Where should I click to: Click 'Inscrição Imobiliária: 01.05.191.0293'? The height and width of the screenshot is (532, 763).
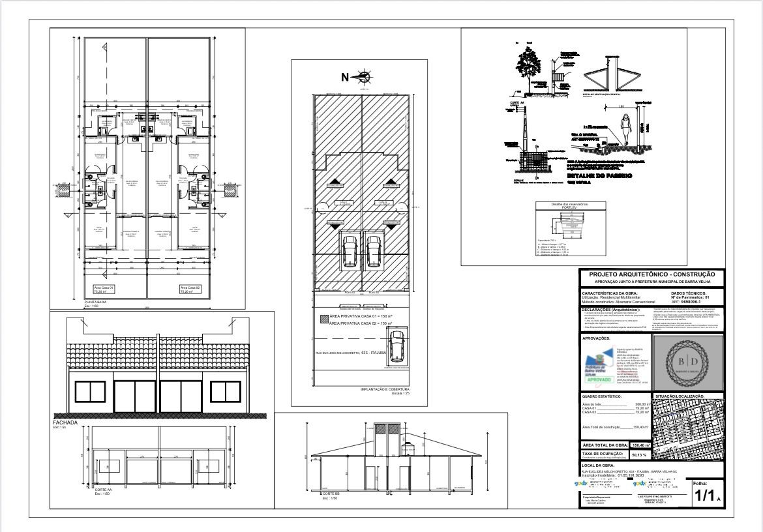pos(612,475)
